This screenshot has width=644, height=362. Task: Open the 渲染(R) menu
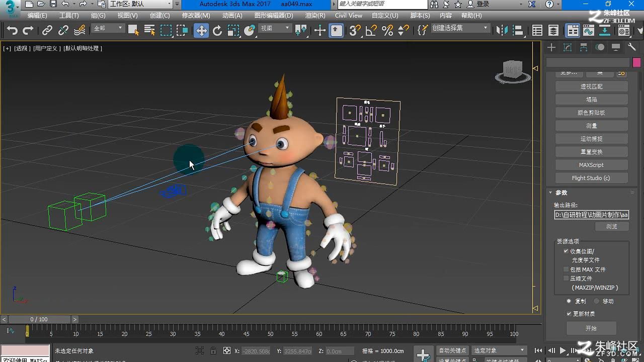(x=315, y=16)
